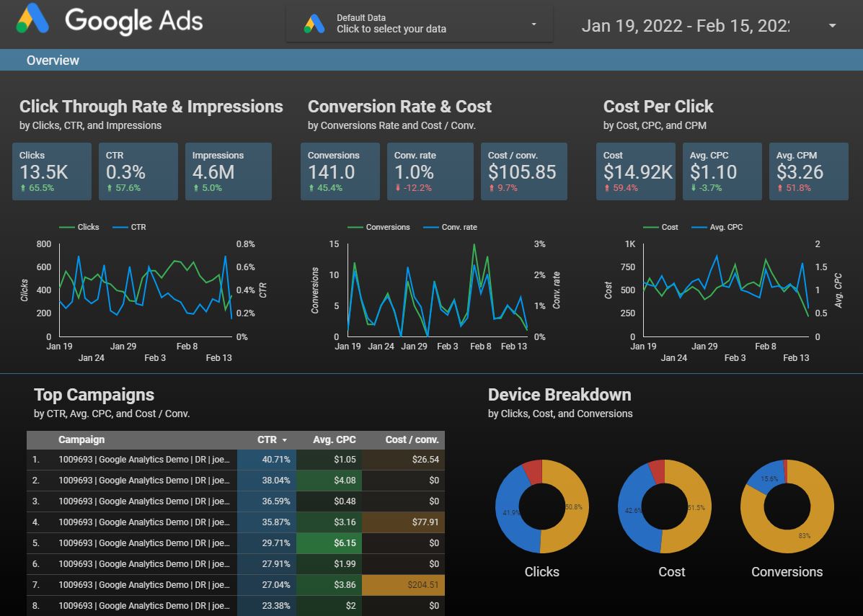Open the Jan 19, 2022 - Feb 15 date range picker
This screenshot has width=863, height=616.
pyautogui.click(x=709, y=25)
